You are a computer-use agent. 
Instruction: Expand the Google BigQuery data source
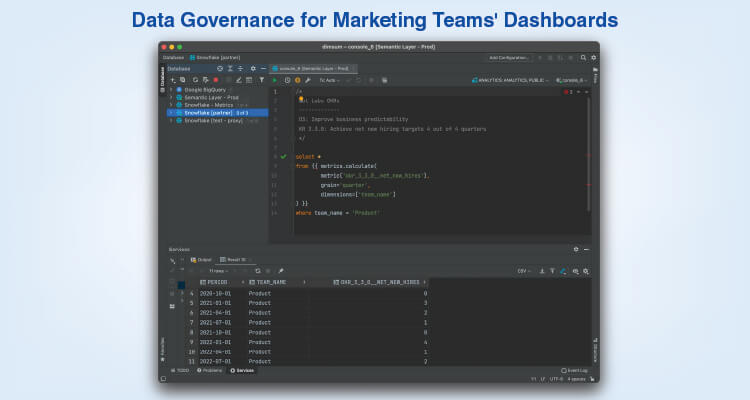(171, 89)
